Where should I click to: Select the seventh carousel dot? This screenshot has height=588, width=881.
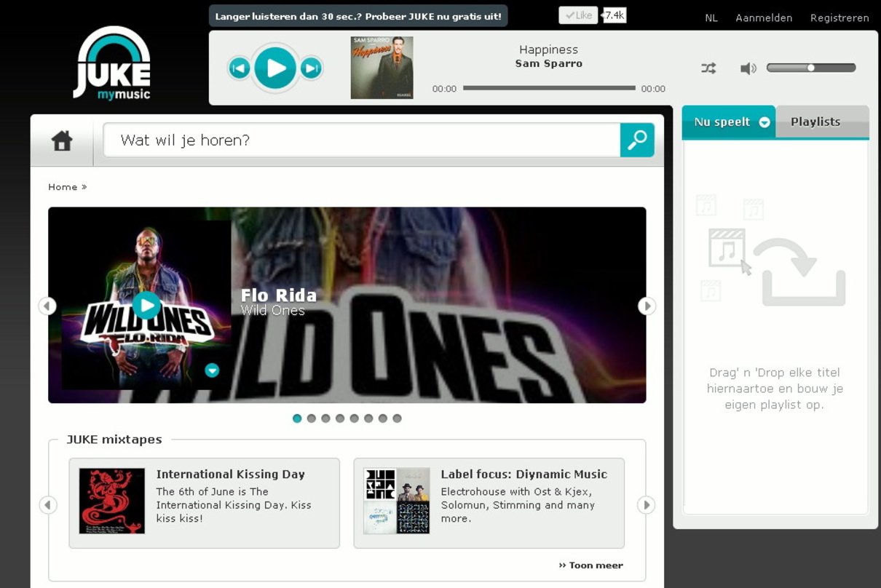coord(383,418)
